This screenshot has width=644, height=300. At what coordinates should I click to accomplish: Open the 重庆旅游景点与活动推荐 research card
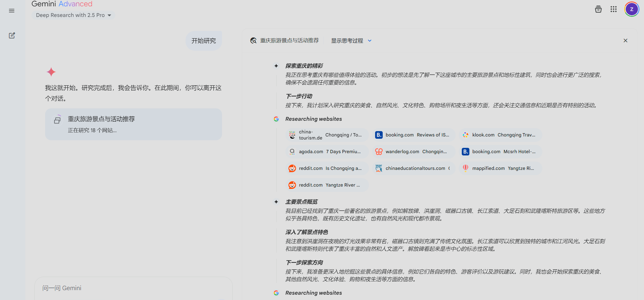[x=134, y=124]
